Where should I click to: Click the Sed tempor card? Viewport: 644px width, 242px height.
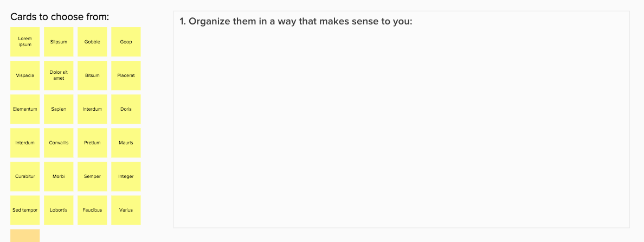(x=25, y=210)
